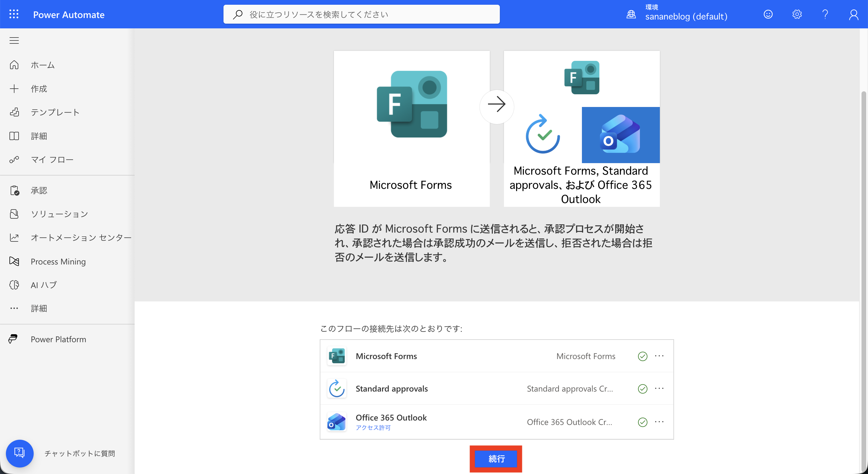This screenshot has width=868, height=474.
Task: Click the ソリューション page icon
Action: pyautogui.click(x=14, y=214)
